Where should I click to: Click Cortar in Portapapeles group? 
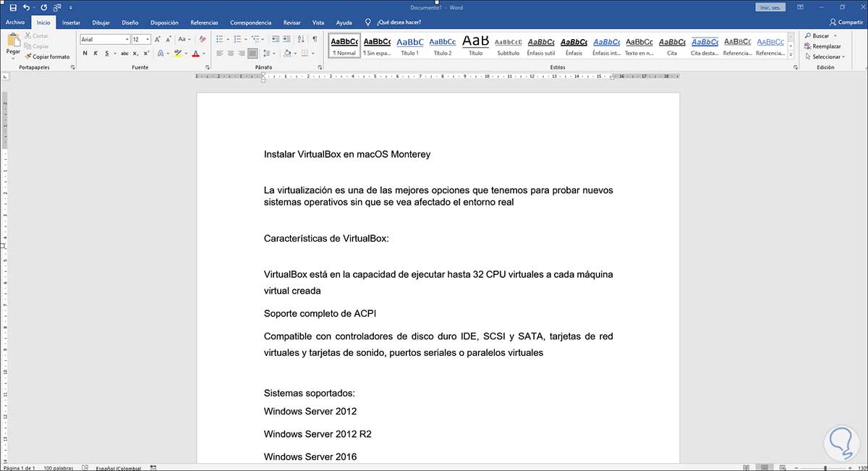(x=37, y=35)
